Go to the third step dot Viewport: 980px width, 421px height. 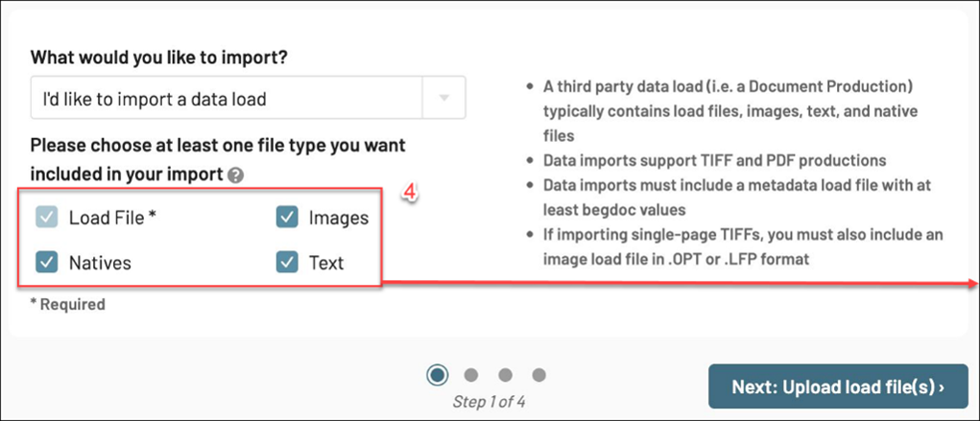[x=505, y=375]
